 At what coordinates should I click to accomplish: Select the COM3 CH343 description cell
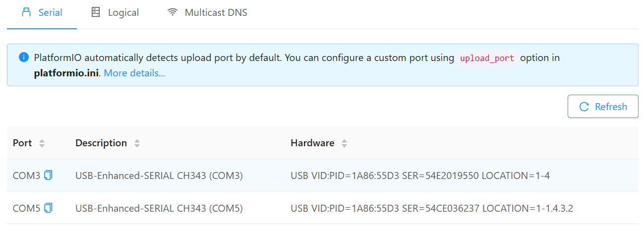(x=159, y=175)
